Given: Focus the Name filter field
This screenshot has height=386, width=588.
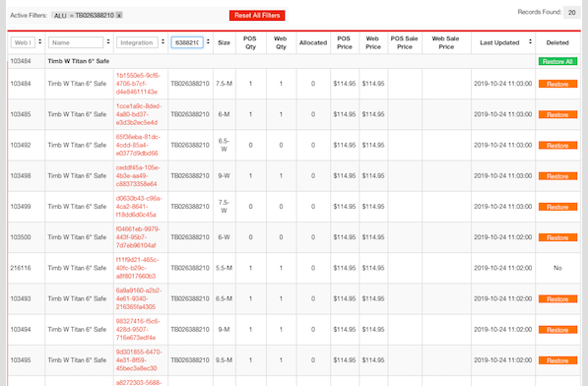Looking at the screenshot, I should (x=76, y=42).
